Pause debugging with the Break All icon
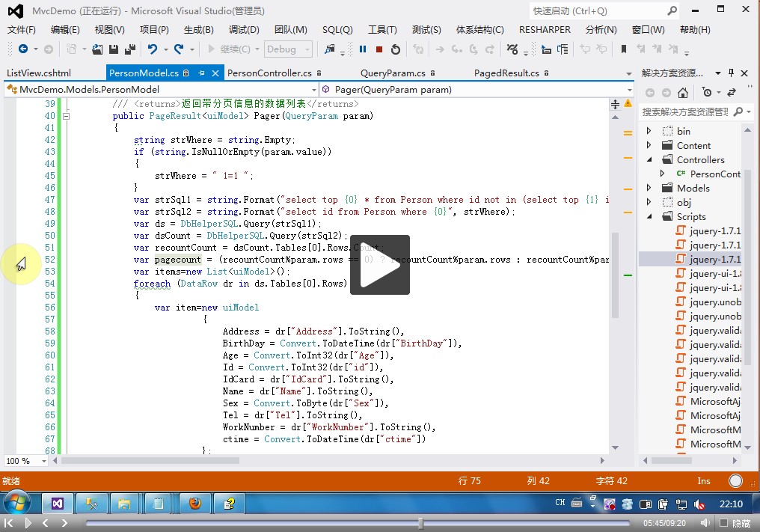The height and width of the screenshot is (532, 760). coord(363,49)
